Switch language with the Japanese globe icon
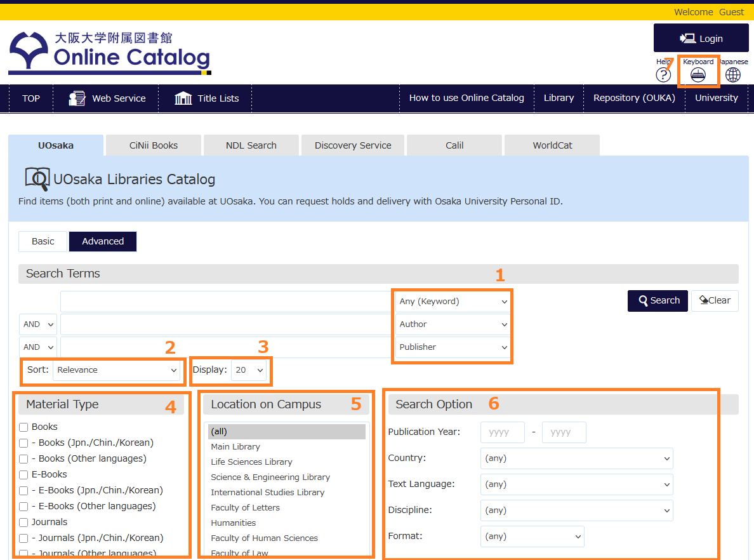754x560 pixels. coord(733,75)
